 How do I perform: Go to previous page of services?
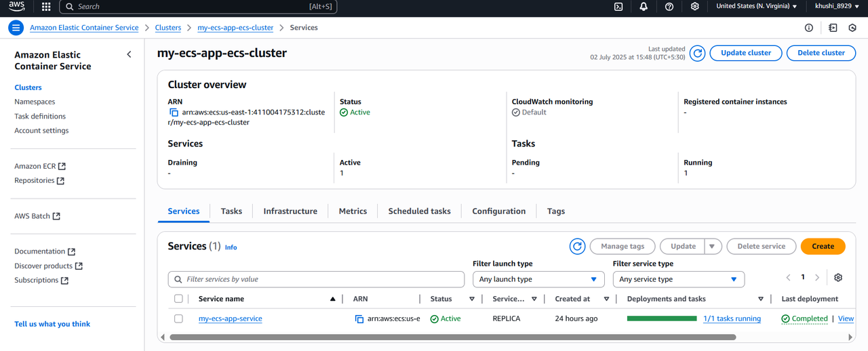pyautogui.click(x=789, y=278)
